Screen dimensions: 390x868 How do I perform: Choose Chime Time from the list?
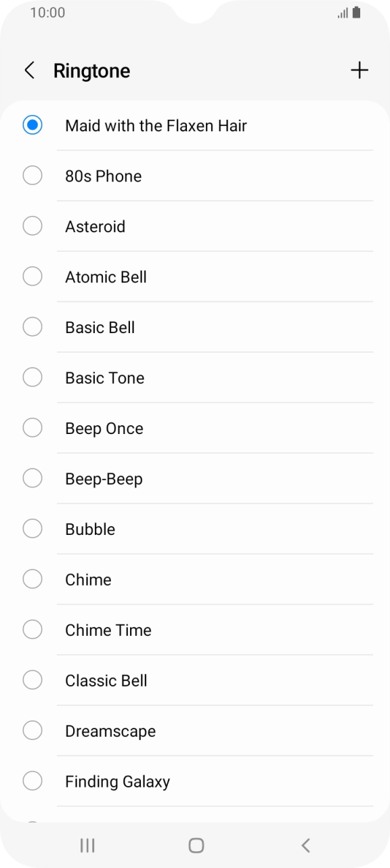coord(32,629)
